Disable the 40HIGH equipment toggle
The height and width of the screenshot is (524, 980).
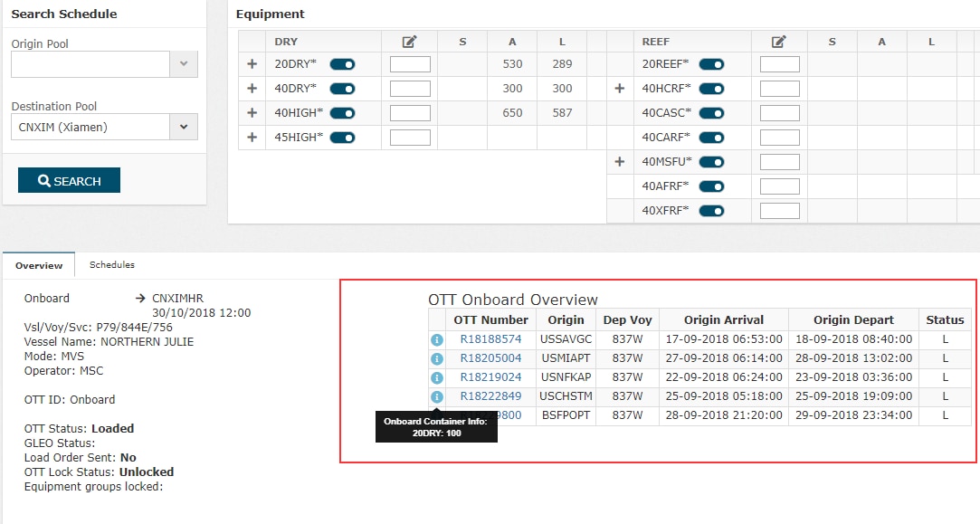coord(342,113)
